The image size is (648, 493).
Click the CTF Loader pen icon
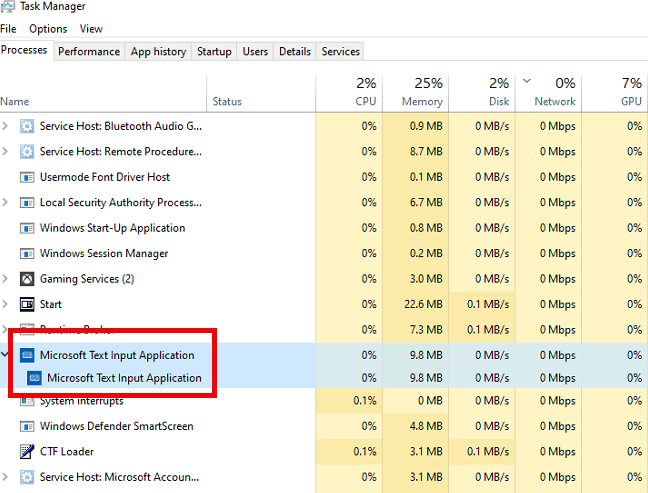pos(27,452)
